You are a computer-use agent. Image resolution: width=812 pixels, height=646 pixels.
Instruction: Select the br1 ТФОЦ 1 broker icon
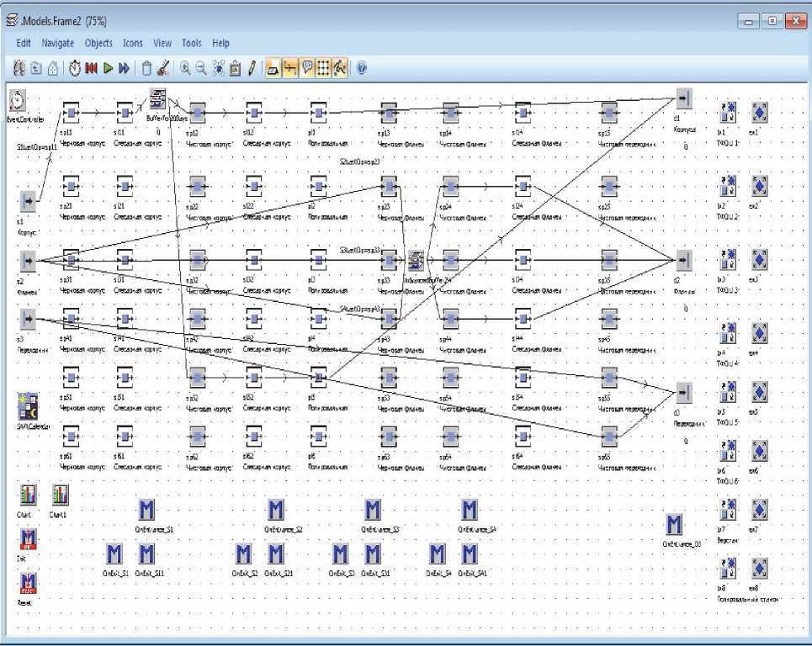point(728,113)
